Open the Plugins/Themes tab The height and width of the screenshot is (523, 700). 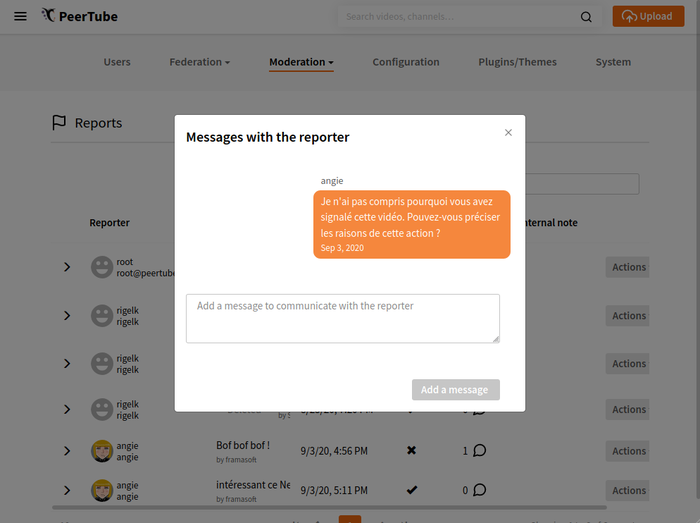pos(517,62)
